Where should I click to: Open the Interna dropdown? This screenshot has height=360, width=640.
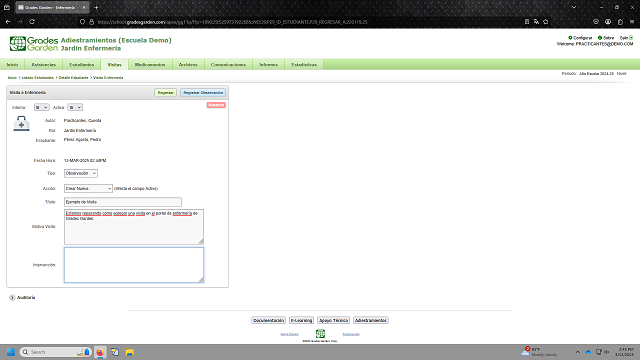[x=41, y=107]
